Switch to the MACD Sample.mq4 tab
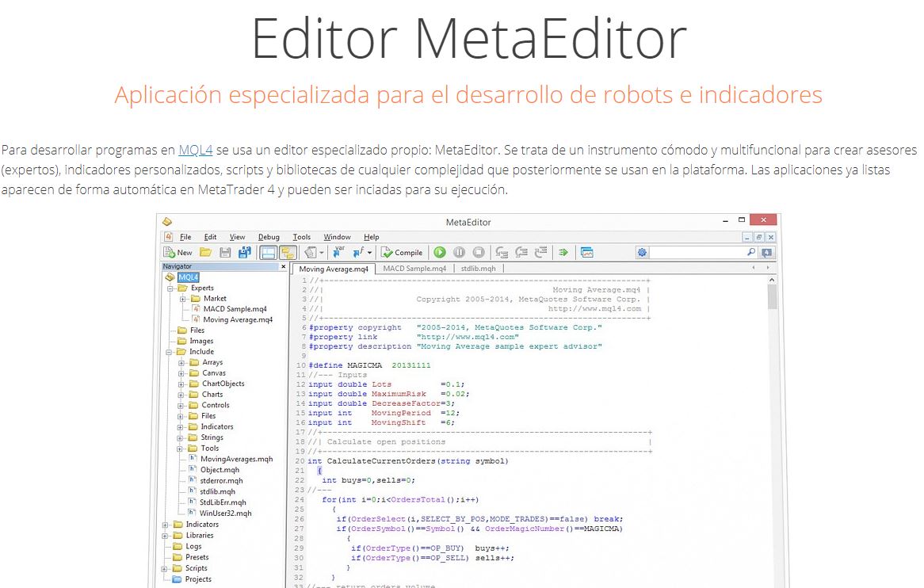The image size is (924, 588). coord(414,268)
